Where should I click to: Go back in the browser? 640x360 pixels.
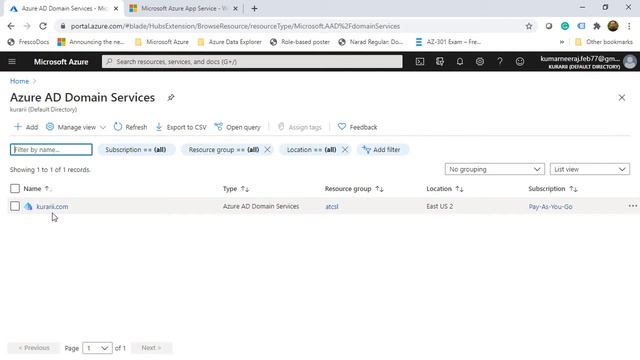point(11,26)
